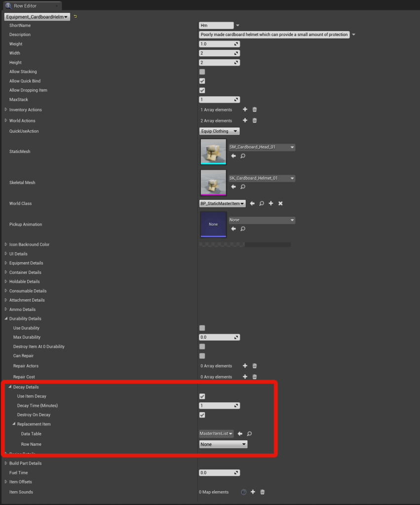Image resolution: width=420 pixels, height=505 pixels.
Task: Click the Pickup Animation None thumbnail
Action: (213, 225)
